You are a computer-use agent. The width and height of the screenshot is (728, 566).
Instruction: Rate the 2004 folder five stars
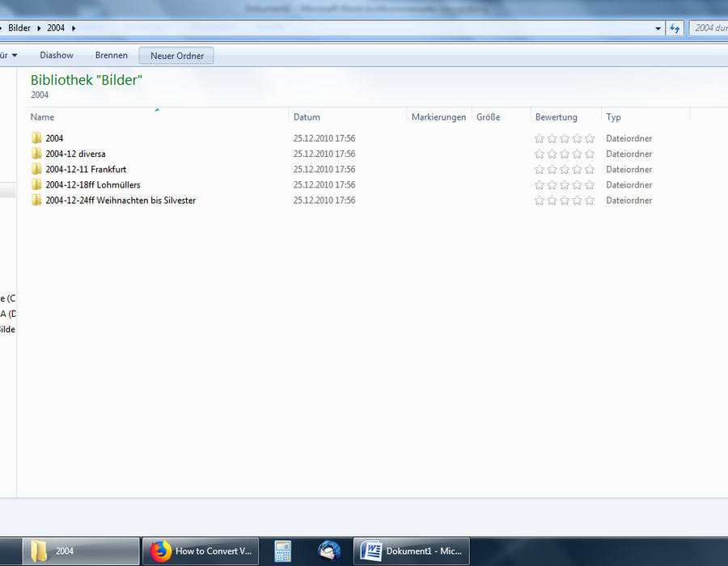coord(590,138)
